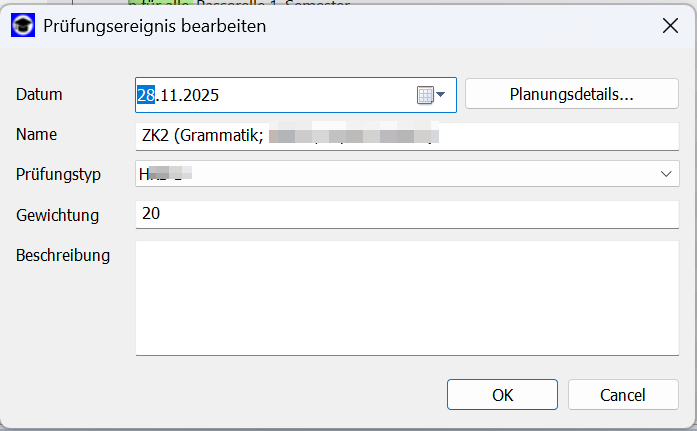Click the dialog title Prüfungsereignis bearbeiten

click(155, 26)
